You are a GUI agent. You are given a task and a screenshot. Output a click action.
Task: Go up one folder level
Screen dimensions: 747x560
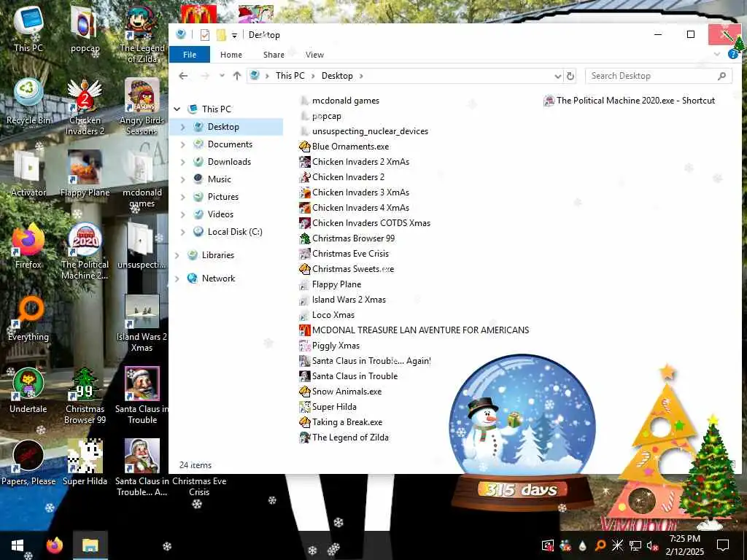pos(237,76)
